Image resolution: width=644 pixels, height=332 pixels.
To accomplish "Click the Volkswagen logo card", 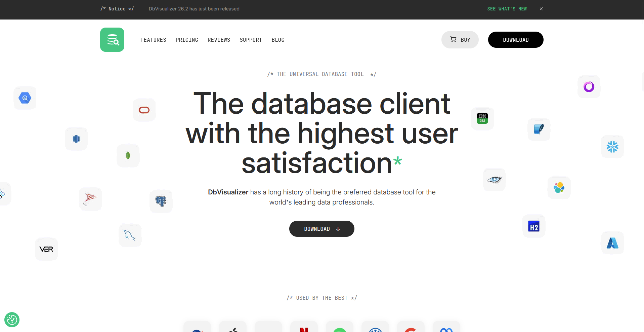I will pos(375,327).
